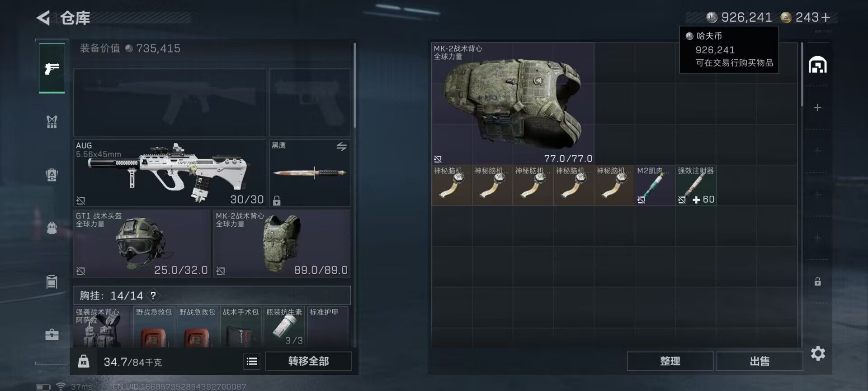Open the settings gear in the warehouse panel
This screenshot has width=868, height=391.
click(x=818, y=353)
